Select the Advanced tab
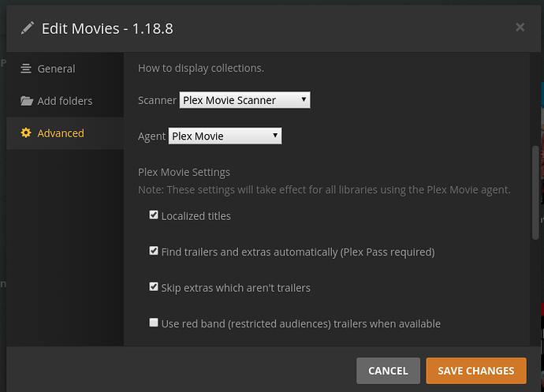Screen dimensions: 544x392 (60, 133)
